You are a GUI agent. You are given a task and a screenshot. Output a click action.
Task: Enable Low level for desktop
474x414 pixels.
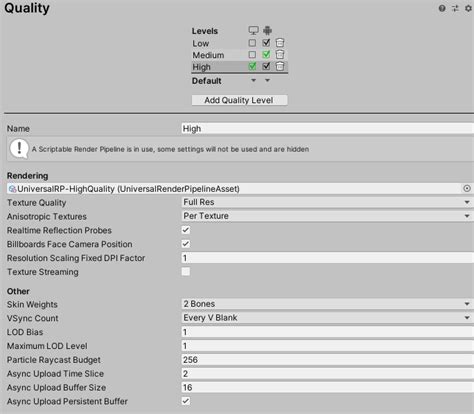[x=252, y=43]
